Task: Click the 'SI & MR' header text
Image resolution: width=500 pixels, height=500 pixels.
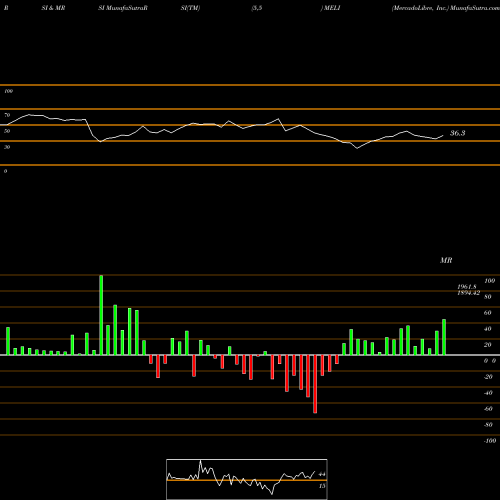Action: (x=53, y=8)
